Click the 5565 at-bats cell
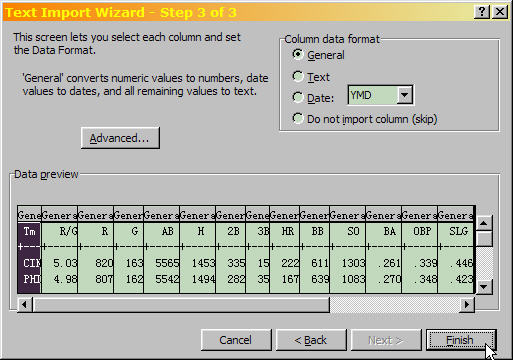The height and width of the screenshot is (360, 513). [167, 263]
